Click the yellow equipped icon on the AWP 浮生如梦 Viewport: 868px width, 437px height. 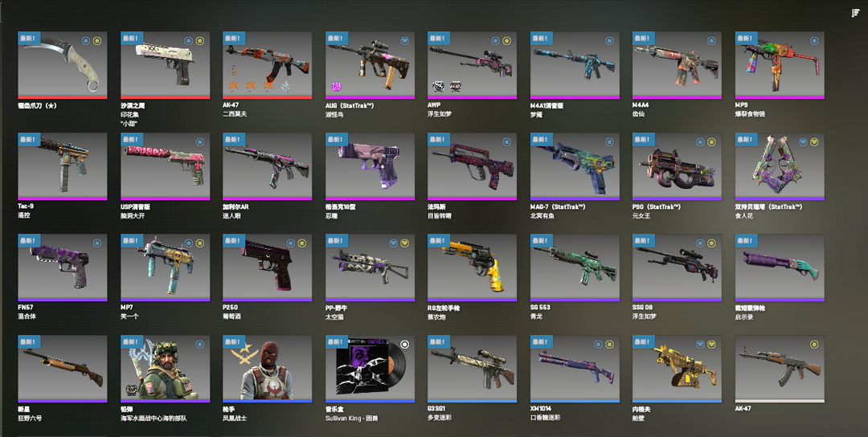(506, 40)
